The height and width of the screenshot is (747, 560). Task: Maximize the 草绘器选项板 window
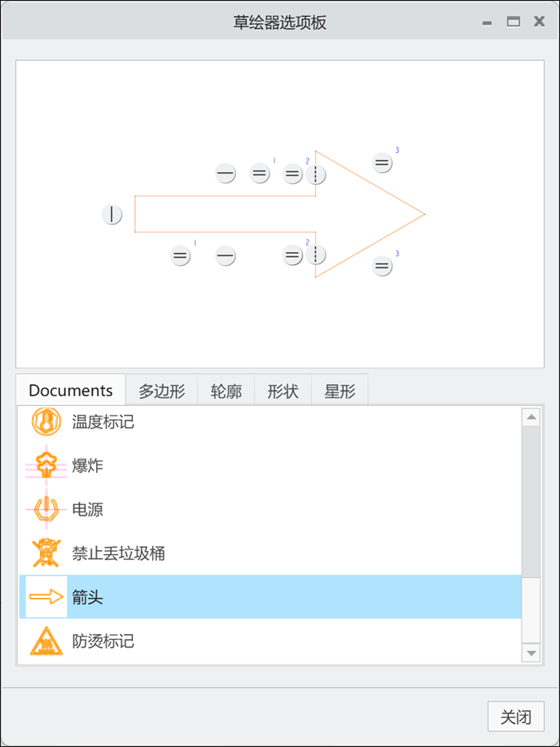pyautogui.click(x=514, y=22)
